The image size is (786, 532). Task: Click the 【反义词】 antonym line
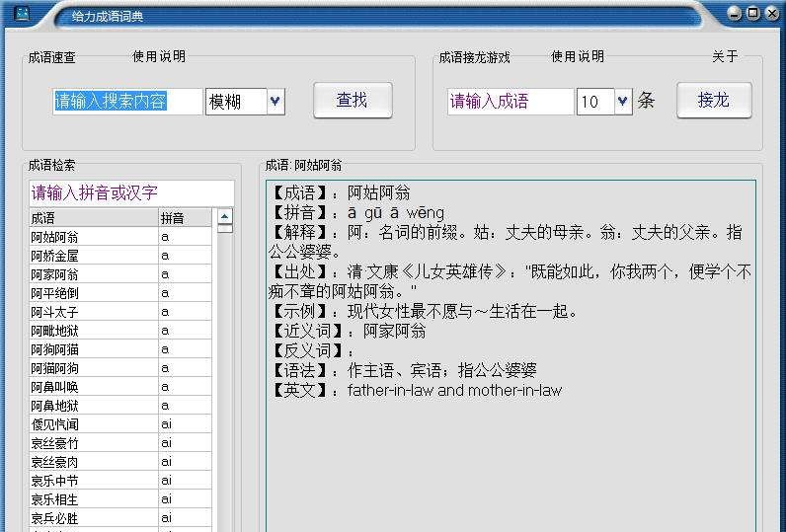312,350
